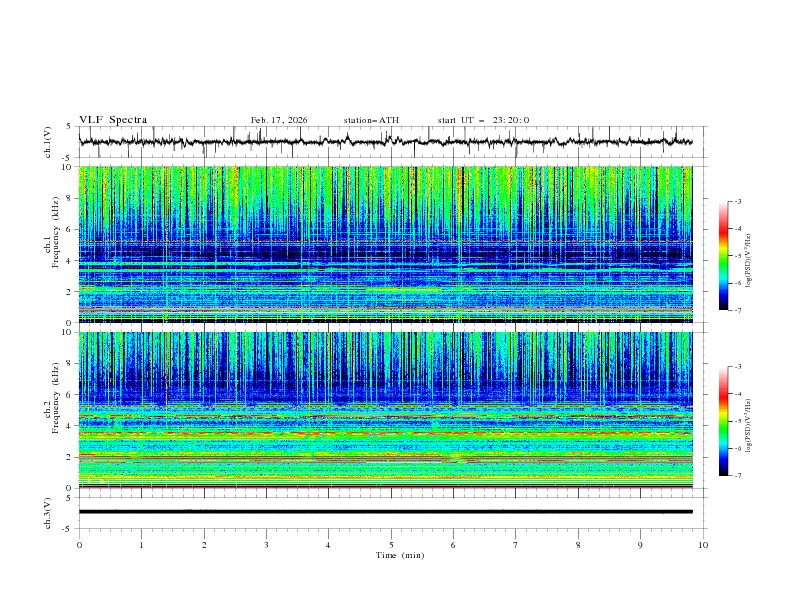This screenshot has width=792, height=612.
Task: Click the 'Time (min)' axis label
Action: [400, 555]
